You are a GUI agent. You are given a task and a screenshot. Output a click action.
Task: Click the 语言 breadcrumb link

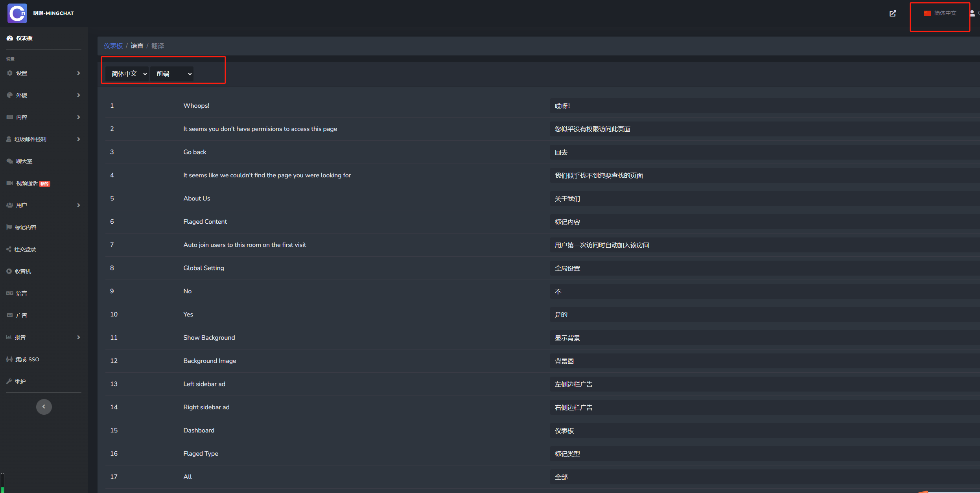tap(137, 46)
